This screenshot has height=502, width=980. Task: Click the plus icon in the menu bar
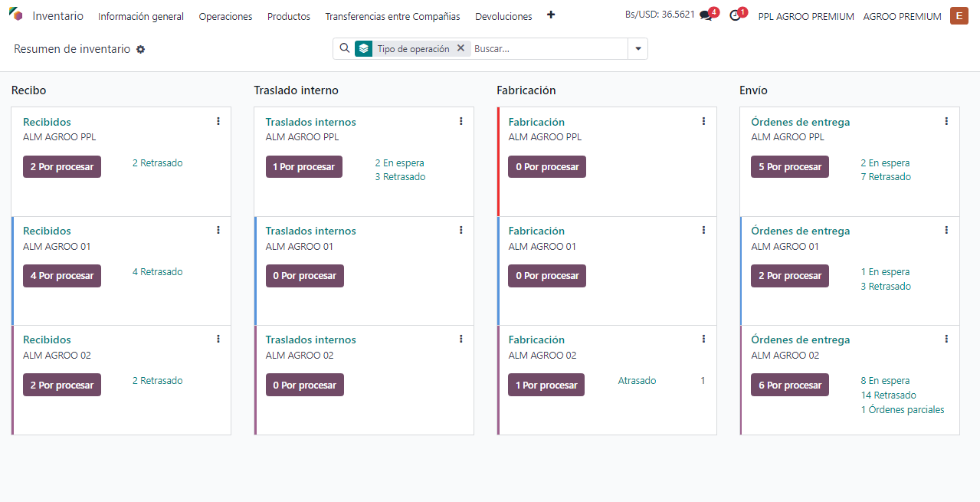(551, 15)
